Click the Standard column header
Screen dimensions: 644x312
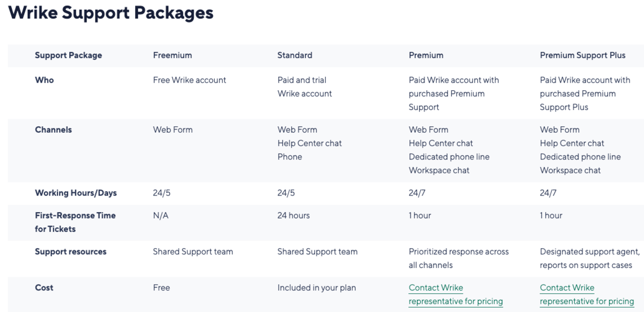pos(295,55)
